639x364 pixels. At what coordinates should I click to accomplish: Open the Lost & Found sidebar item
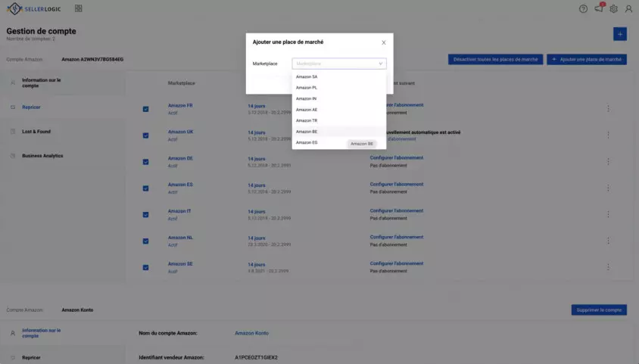tap(36, 132)
